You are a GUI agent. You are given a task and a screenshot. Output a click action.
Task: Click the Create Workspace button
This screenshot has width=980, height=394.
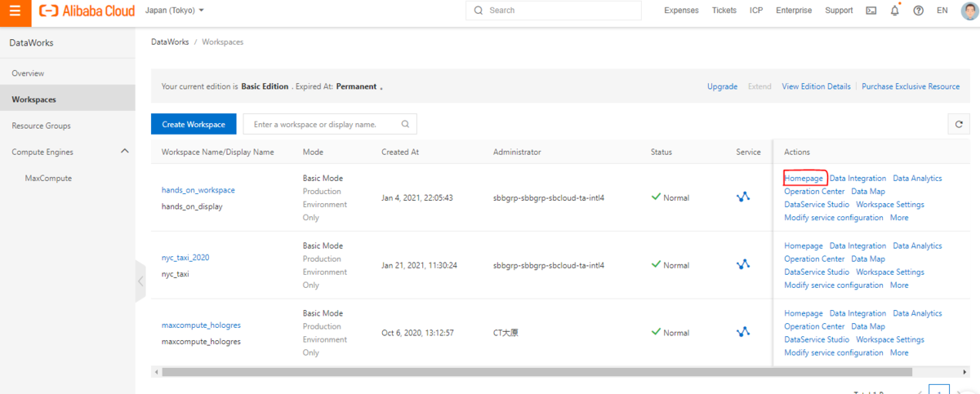pyautogui.click(x=194, y=124)
